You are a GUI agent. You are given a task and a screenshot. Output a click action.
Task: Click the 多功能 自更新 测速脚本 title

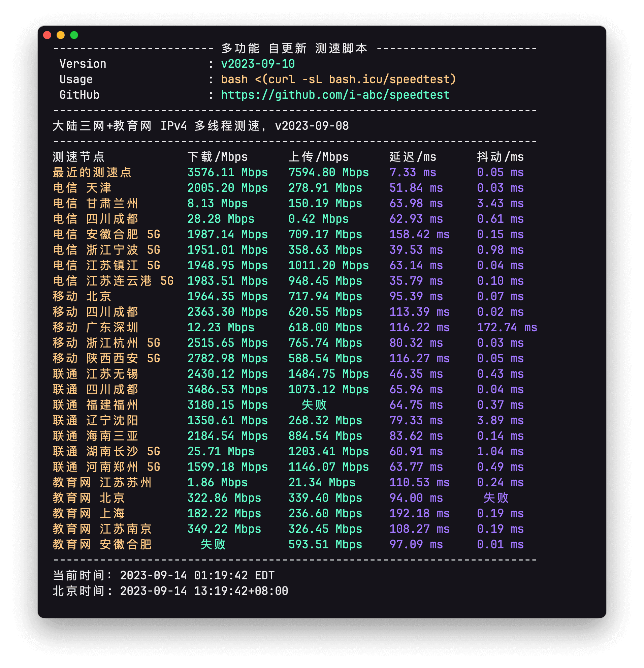[294, 49]
